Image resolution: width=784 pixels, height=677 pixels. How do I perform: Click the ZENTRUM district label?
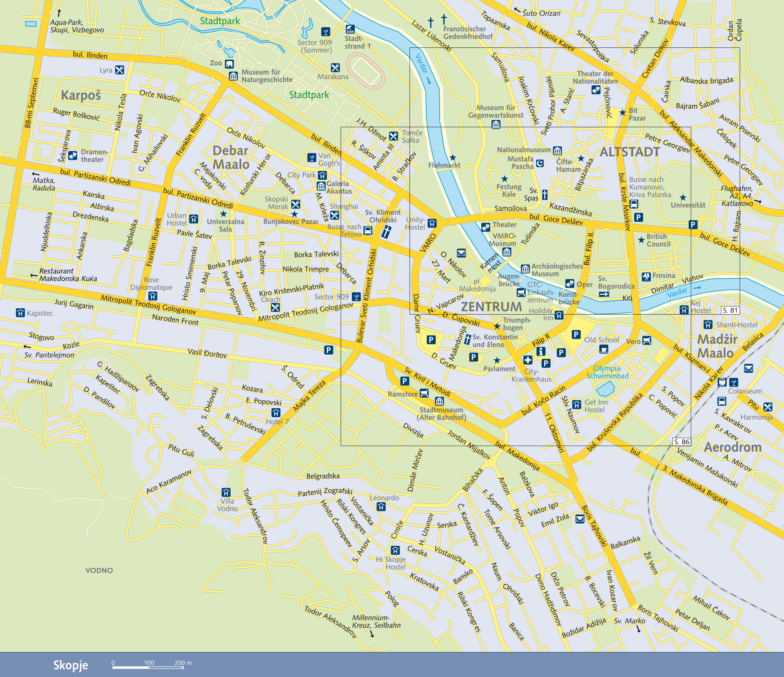491,307
